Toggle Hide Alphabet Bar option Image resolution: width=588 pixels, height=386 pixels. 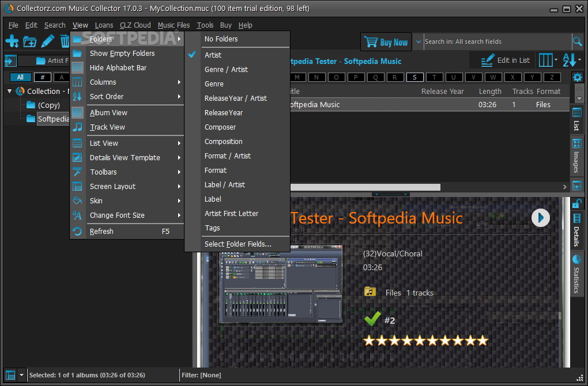[x=127, y=68]
